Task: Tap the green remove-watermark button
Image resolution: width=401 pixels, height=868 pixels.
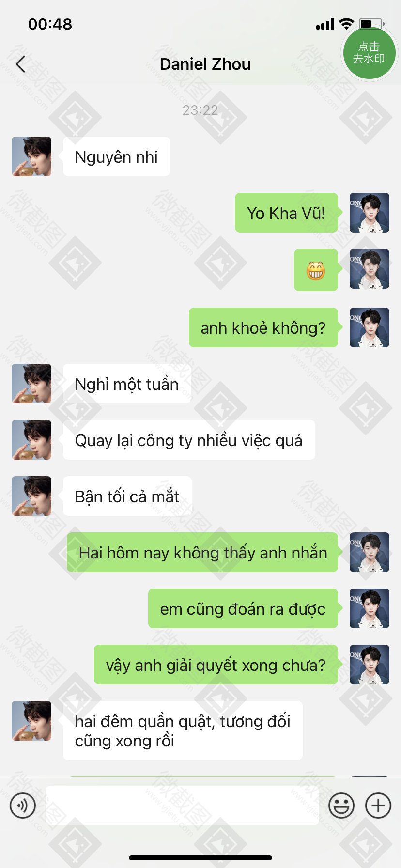Action: tap(369, 53)
